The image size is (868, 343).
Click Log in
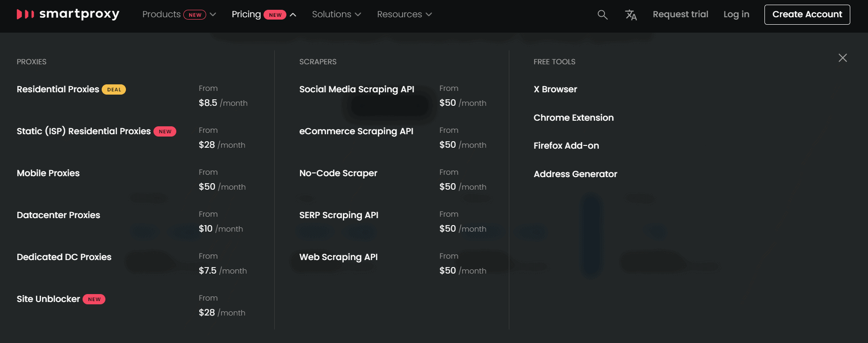point(736,14)
